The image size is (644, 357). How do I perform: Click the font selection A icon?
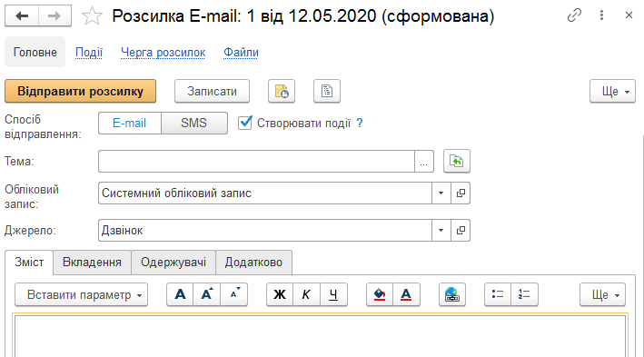pos(180,294)
